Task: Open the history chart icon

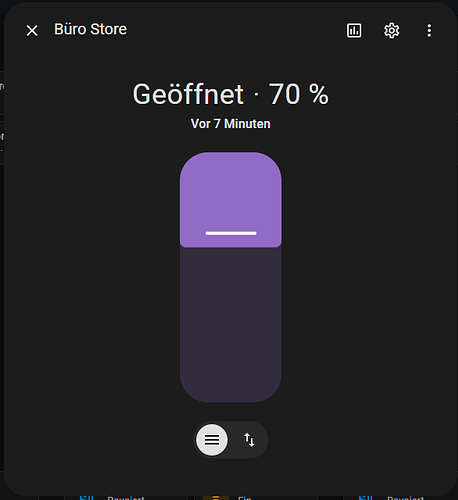Action: (354, 31)
